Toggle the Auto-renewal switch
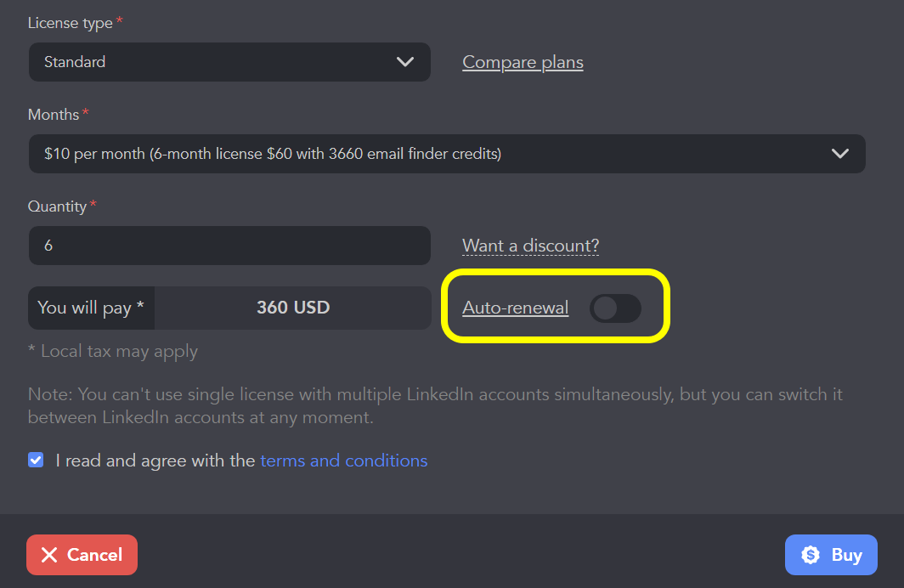904x588 pixels. pyautogui.click(x=615, y=308)
